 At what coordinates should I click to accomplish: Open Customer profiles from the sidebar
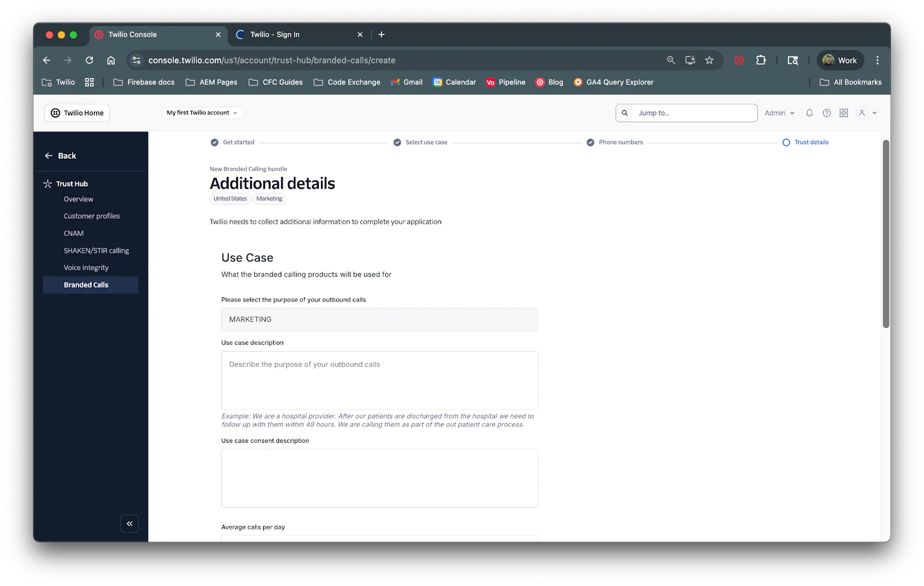point(91,215)
